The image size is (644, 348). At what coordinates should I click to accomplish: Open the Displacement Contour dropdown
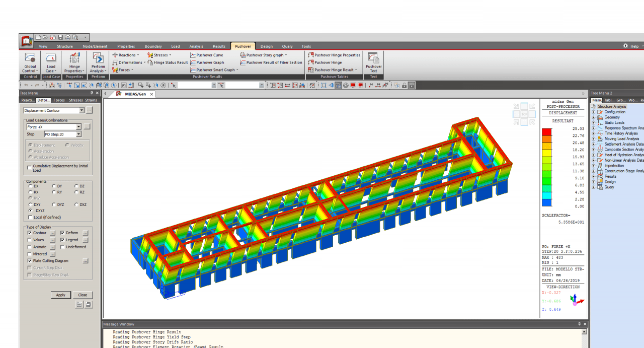82,110
